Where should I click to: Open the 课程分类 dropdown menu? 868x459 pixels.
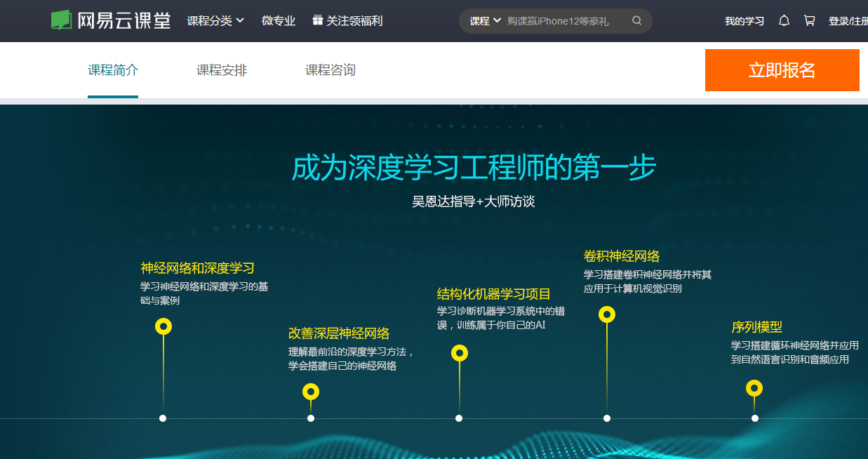[x=215, y=21]
